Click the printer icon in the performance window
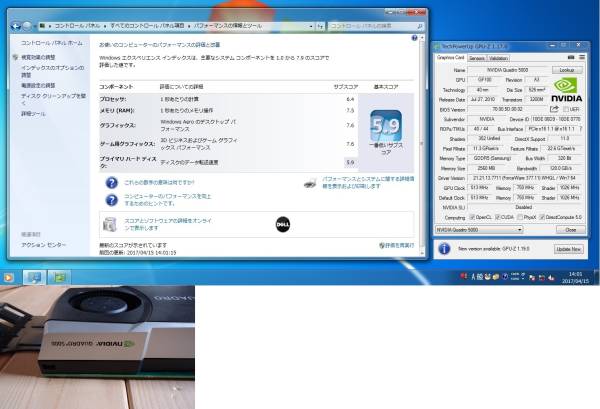The image size is (600, 409). click(x=310, y=183)
